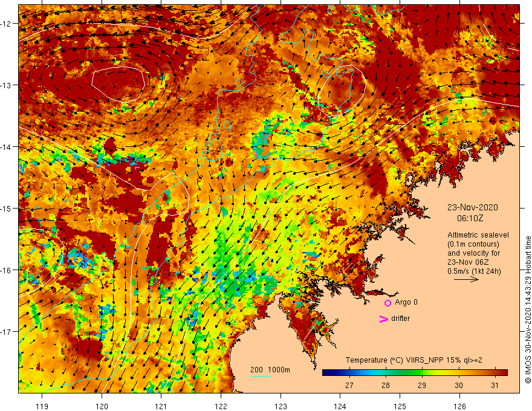Screen dimensions: 532x411
Task: Click the '0.5m/s (1kt 24h)' label
Action: pos(474,271)
